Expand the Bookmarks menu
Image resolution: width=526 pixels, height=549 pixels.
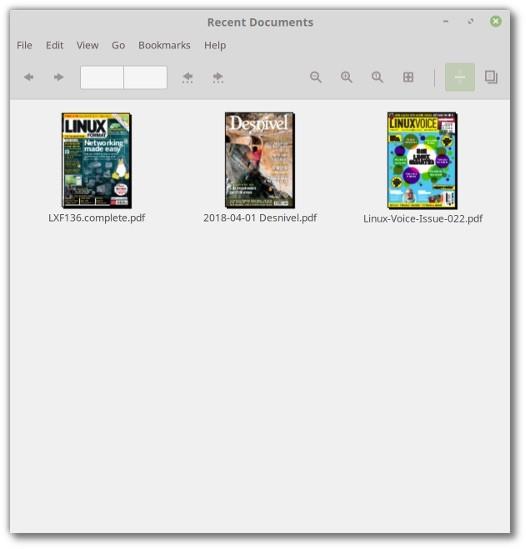click(164, 45)
